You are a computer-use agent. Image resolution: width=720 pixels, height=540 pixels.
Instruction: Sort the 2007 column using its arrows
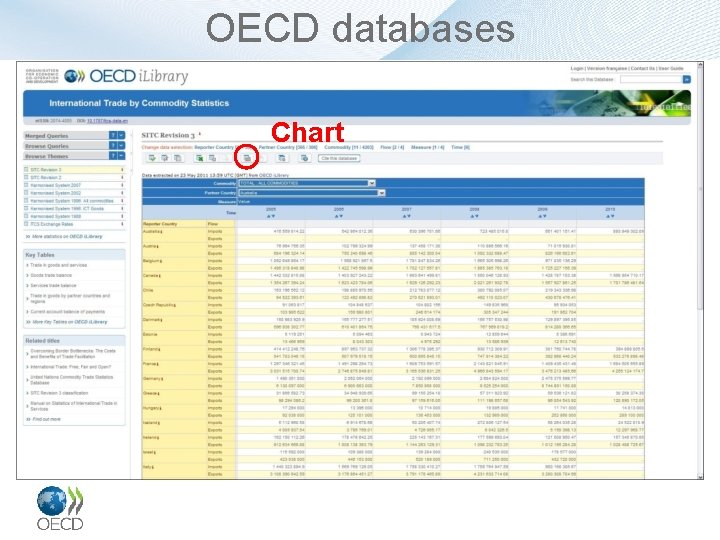407,216
